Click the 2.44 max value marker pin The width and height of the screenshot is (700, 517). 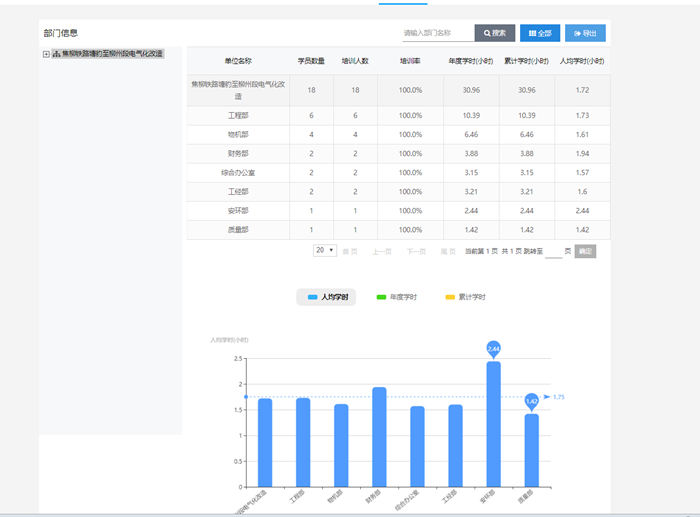pos(493,348)
